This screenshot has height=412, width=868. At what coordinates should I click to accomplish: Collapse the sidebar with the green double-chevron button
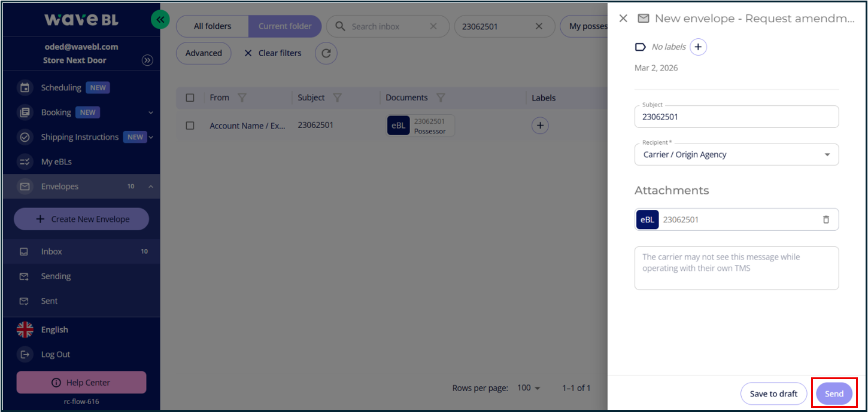(x=160, y=20)
